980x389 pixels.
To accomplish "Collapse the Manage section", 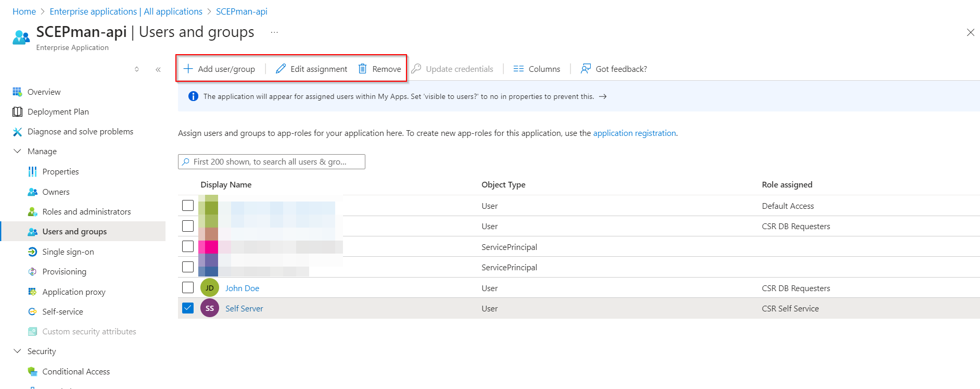I will (x=17, y=152).
